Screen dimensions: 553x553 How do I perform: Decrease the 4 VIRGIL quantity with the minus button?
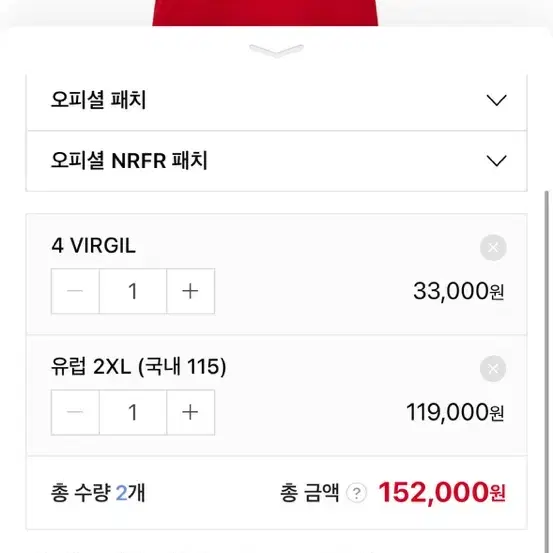pos(75,291)
